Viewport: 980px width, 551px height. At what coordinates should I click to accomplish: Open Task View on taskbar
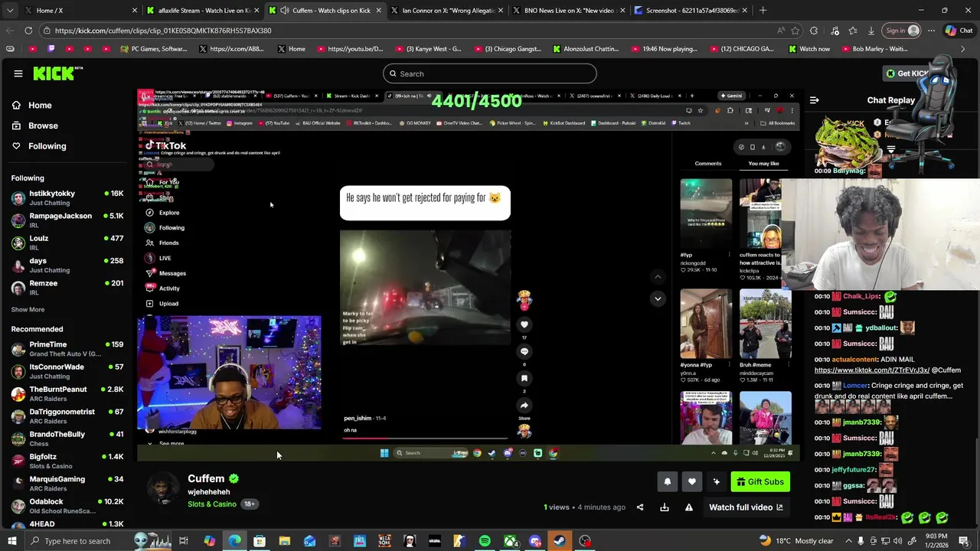click(184, 541)
